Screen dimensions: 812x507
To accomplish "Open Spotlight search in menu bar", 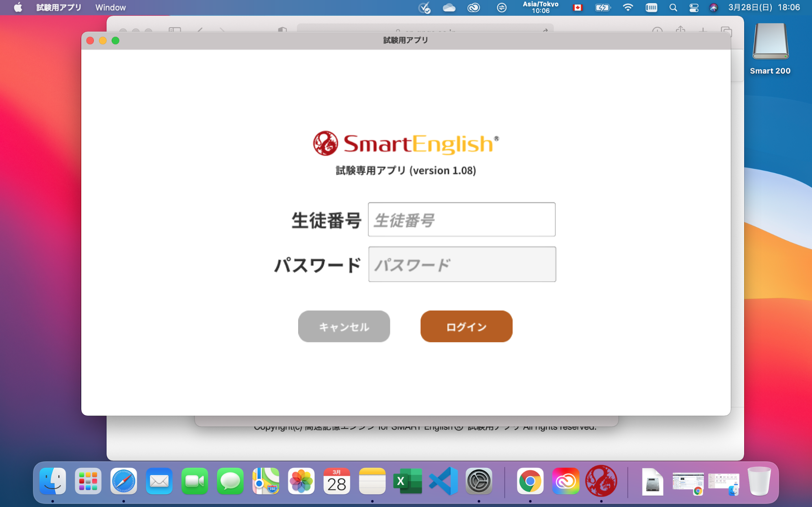I will (673, 7).
